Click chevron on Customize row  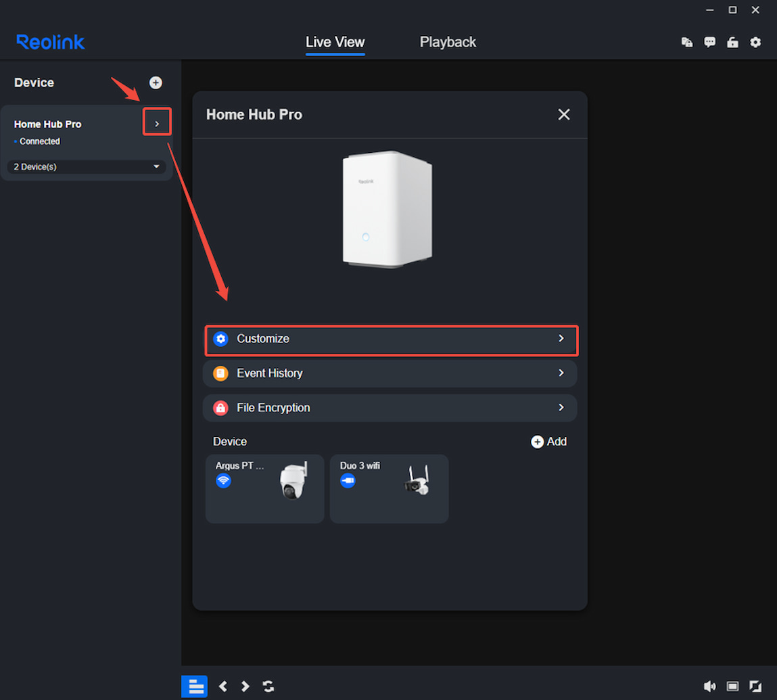561,338
